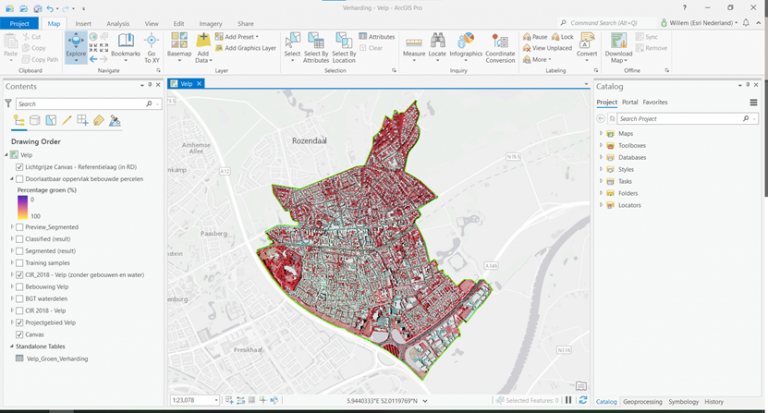Click the Go To XY tool

coord(152,44)
